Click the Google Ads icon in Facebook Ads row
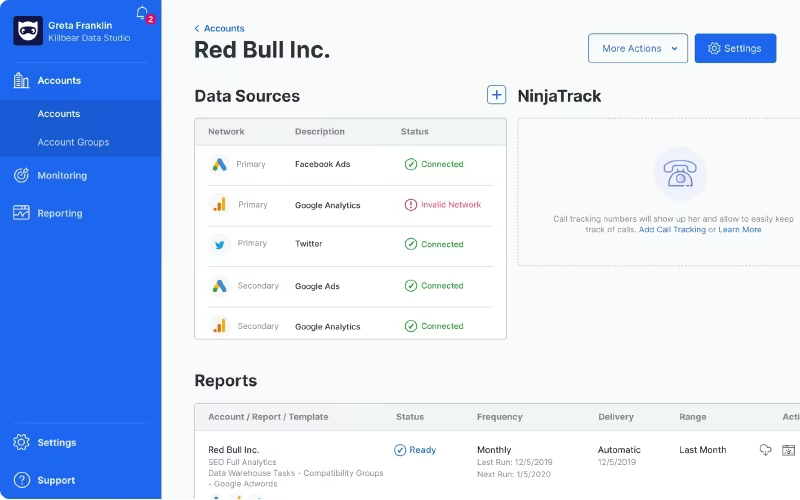Image resolution: width=800 pixels, height=500 pixels. 219,164
